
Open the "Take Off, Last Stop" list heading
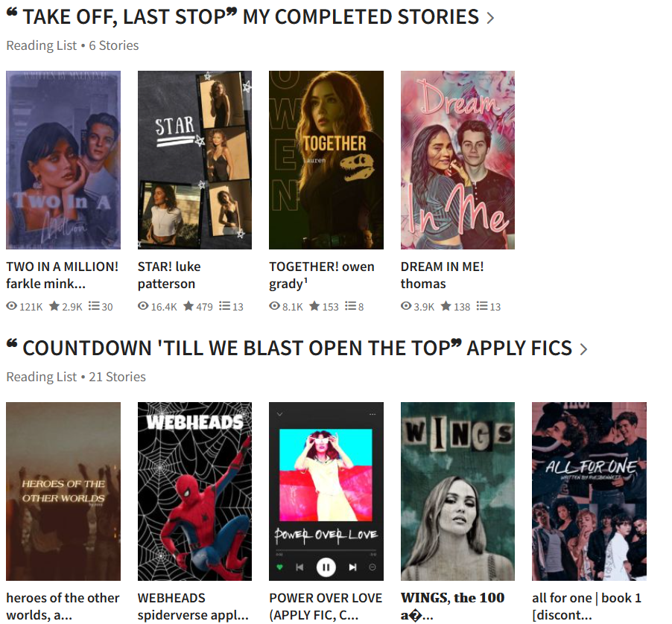[x=243, y=17]
